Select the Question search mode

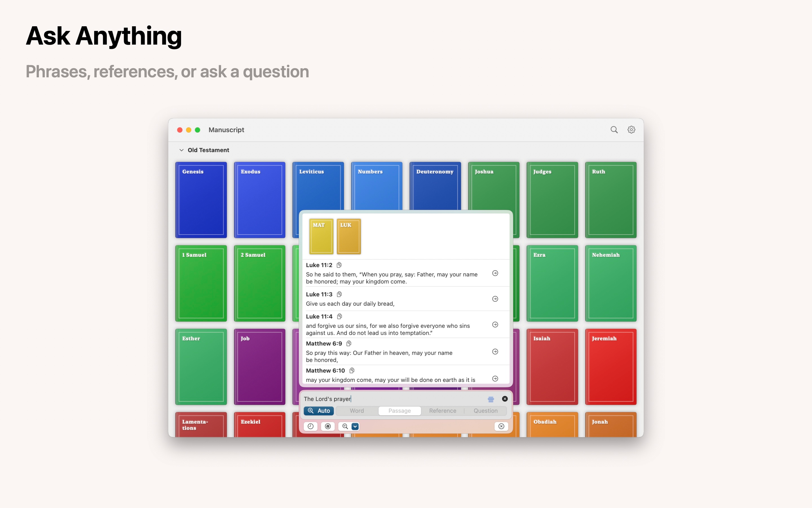point(486,411)
